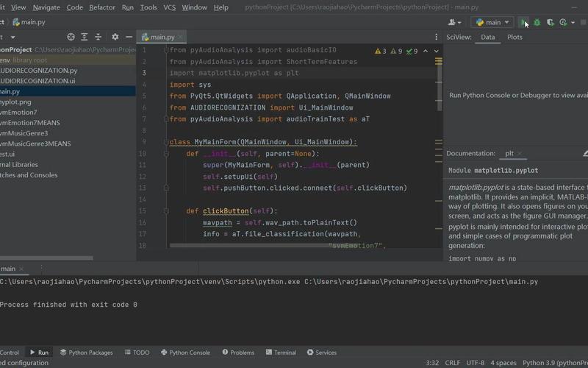Screen dimensions: 588x368
Task: Change UTF-8 encoding in status bar
Action: [x=475, y=363]
